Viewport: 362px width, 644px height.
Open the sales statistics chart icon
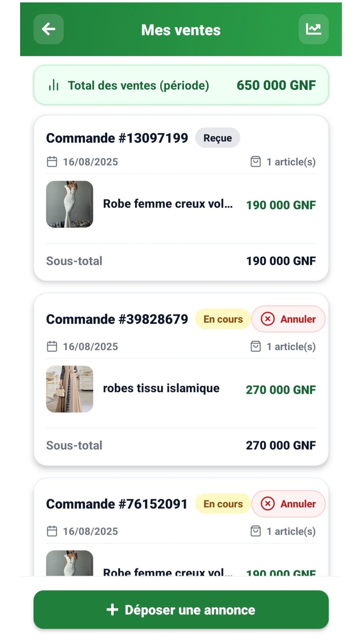313,29
